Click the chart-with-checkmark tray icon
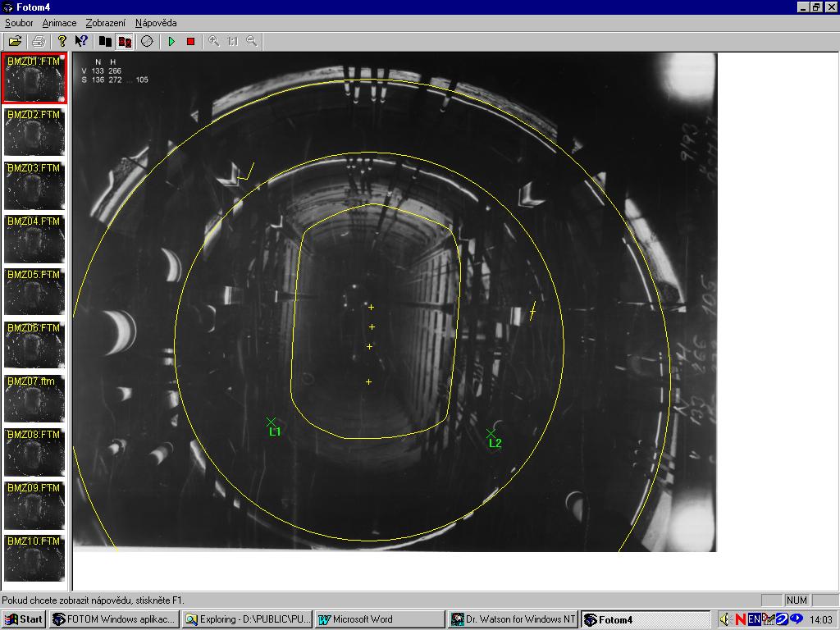 click(768, 619)
